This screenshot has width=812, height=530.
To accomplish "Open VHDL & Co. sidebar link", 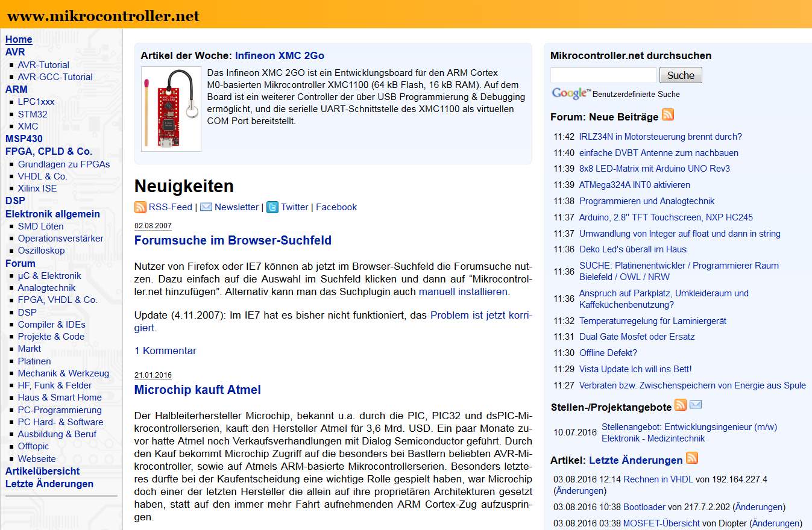I will point(43,176).
